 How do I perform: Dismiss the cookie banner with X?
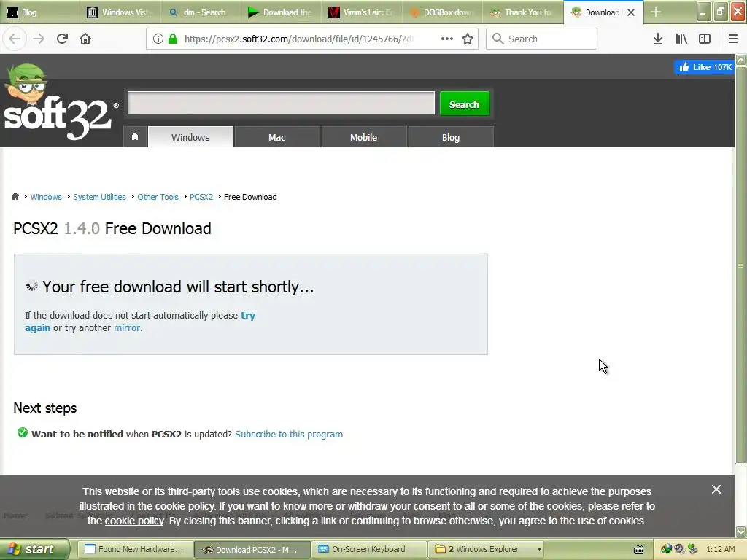point(716,489)
